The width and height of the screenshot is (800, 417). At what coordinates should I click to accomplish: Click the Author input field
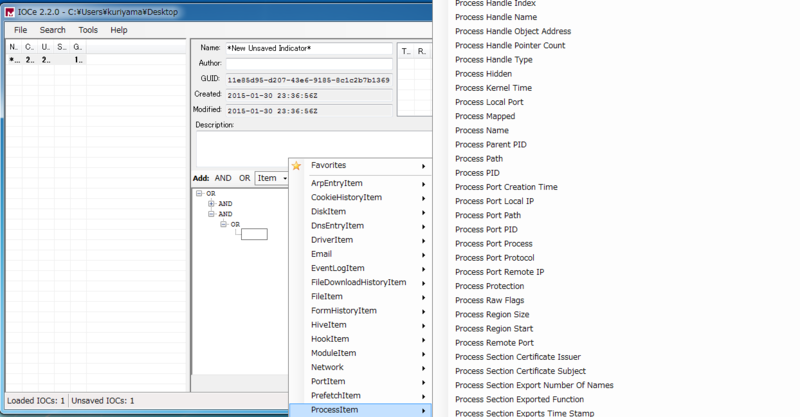pos(309,64)
